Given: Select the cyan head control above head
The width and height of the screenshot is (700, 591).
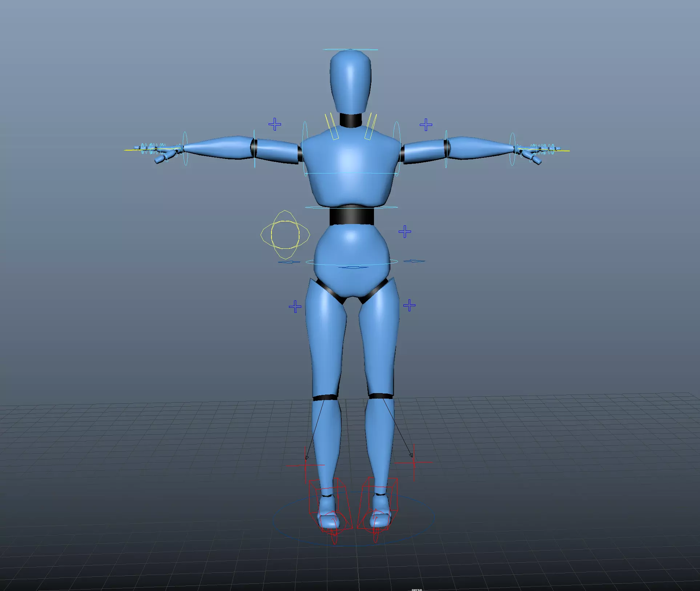Looking at the screenshot, I should coord(350,49).
